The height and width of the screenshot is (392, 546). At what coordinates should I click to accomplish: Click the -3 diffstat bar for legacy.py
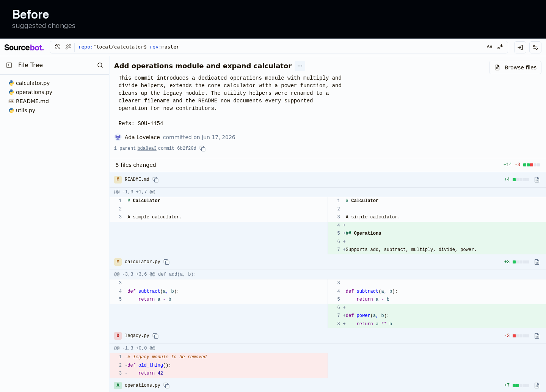coord(521,336)
